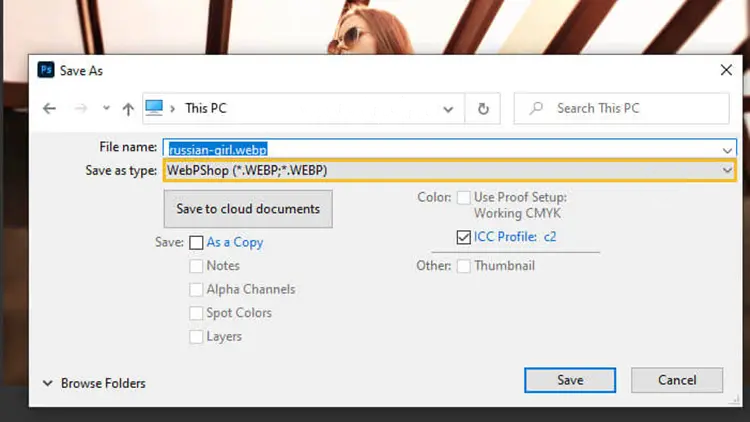750x422 pixels.
Task: Click the search magnifier icon
Action: [x=536, y=108]
